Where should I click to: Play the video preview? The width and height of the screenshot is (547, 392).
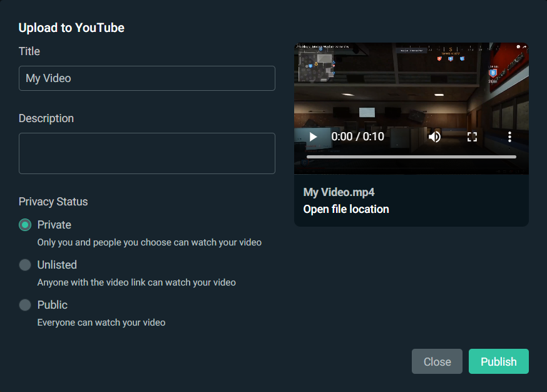click(314, 137)
